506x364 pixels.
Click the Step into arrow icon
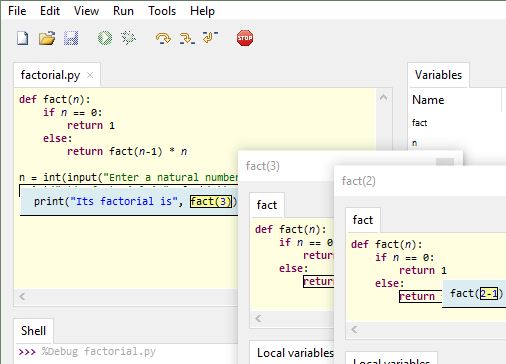[187, 38]
